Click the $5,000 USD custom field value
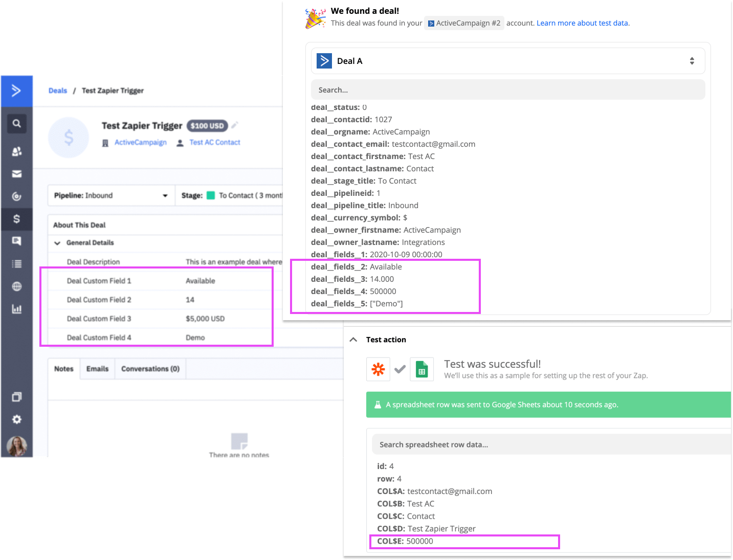 pos(205,319)
